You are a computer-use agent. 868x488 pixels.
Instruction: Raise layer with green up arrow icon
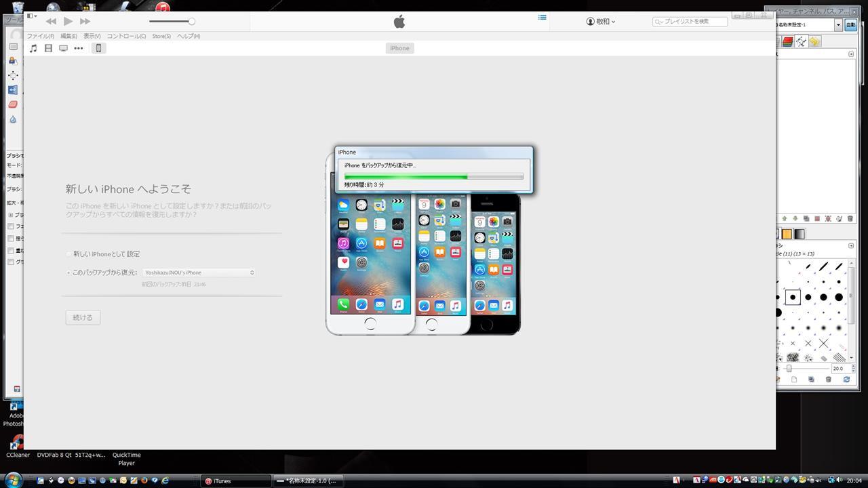785,219
